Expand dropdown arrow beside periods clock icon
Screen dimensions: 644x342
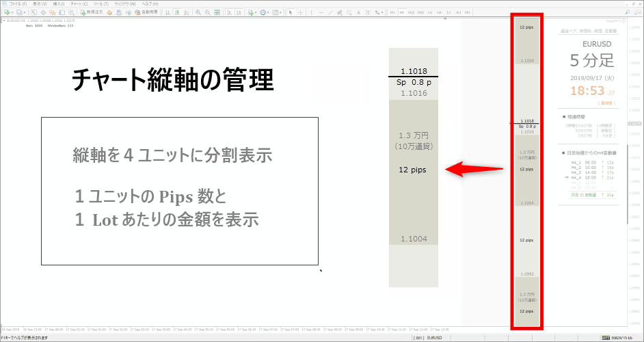(268, 12)
